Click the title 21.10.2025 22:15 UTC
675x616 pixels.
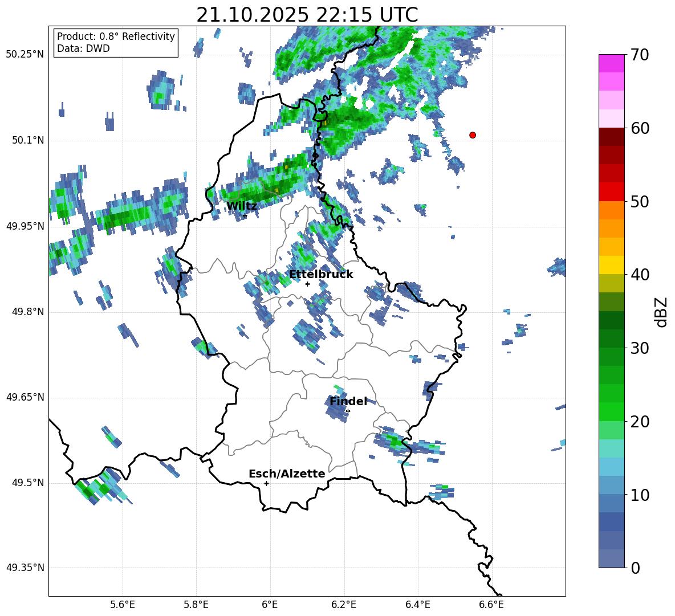[x=307, y=15]
